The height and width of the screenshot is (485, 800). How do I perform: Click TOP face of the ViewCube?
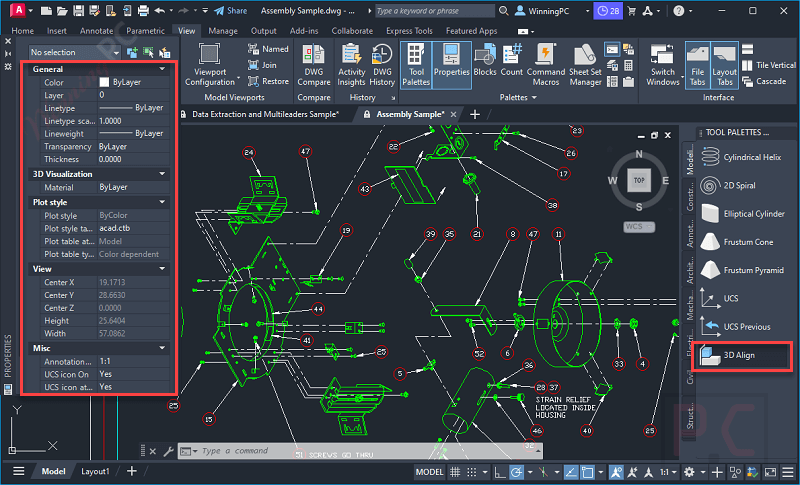pyautogui.click(x=639, y=180)
